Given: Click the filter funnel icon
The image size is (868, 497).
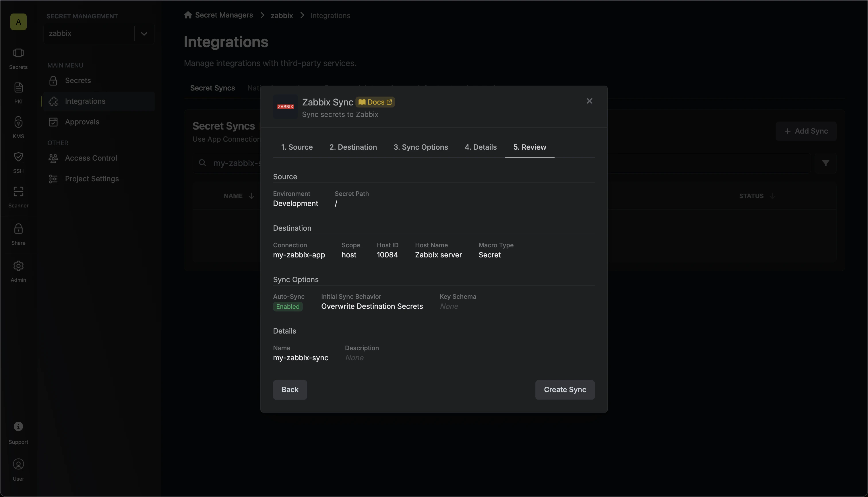Looking at the screenshot, I should point(825,163).
